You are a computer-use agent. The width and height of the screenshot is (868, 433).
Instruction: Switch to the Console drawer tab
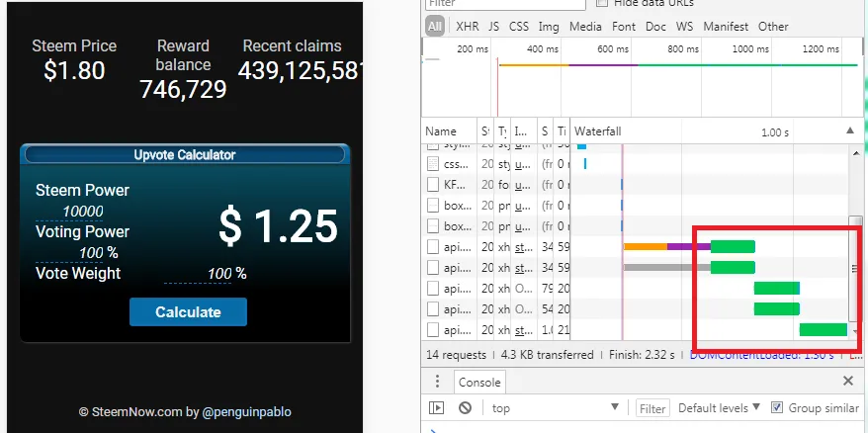pos(479,382)
